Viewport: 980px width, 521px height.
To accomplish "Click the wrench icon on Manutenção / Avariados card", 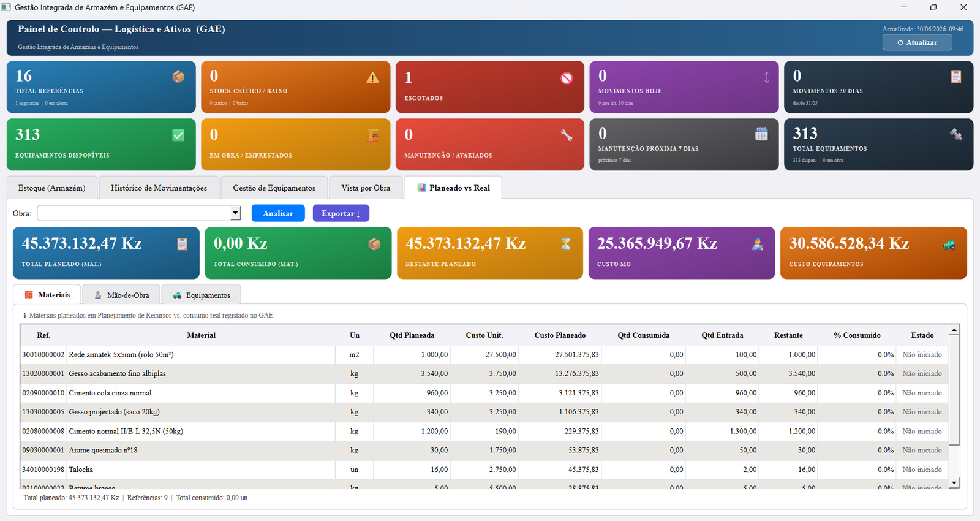I will click(x=567, y=135).
